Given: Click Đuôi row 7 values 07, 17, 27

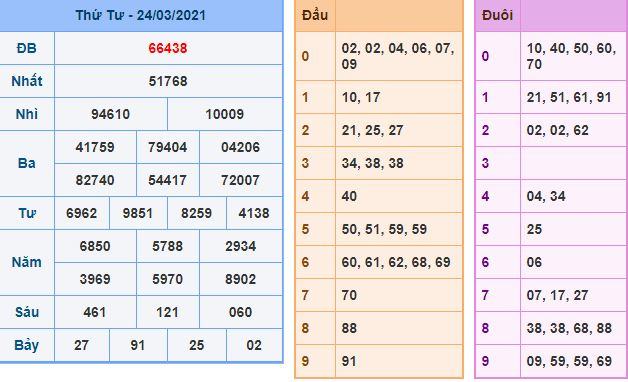Looking at the screenshot, I should [x=558, y=295].
